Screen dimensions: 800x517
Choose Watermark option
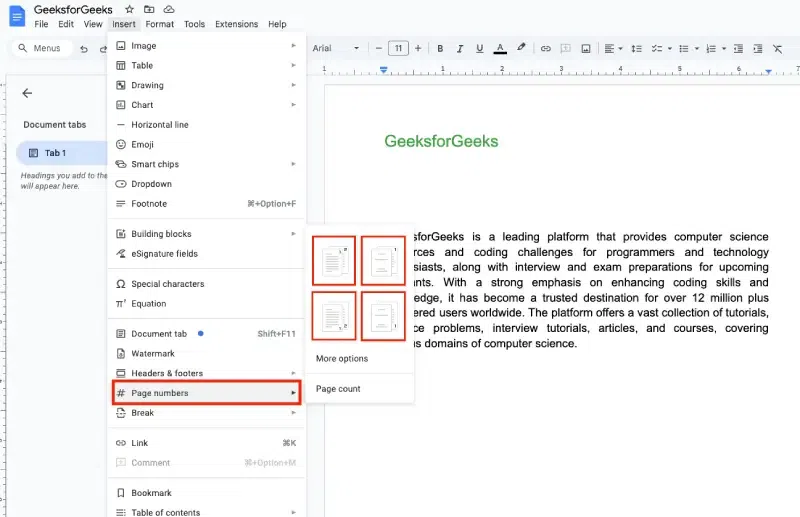206,353
